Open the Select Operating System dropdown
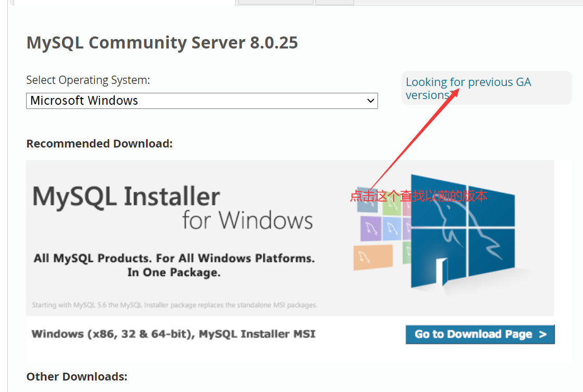Screen dimensions: 583x392 (x=202, y=101)
